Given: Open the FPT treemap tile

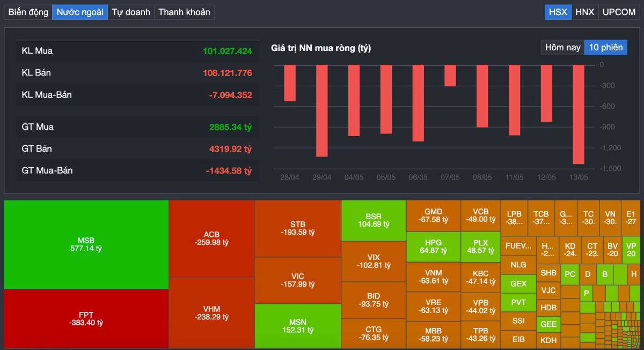Looking at the screenshot, I should [86, 319].
